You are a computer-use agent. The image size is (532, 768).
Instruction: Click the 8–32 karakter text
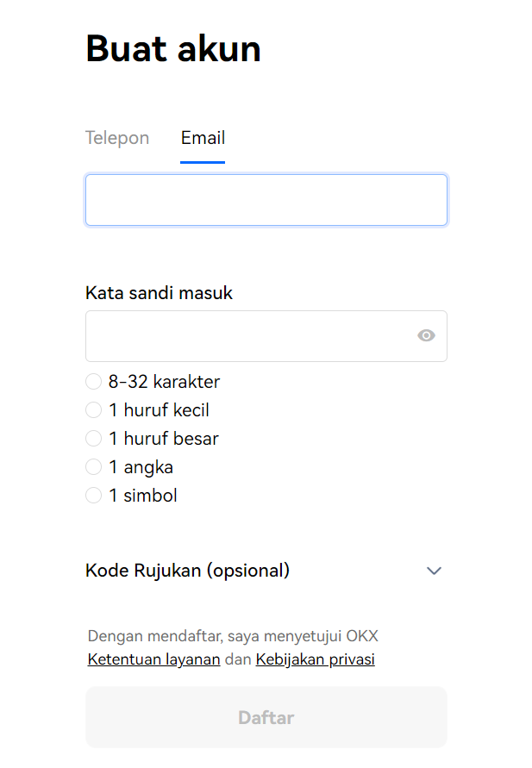[x=164, y=382]
